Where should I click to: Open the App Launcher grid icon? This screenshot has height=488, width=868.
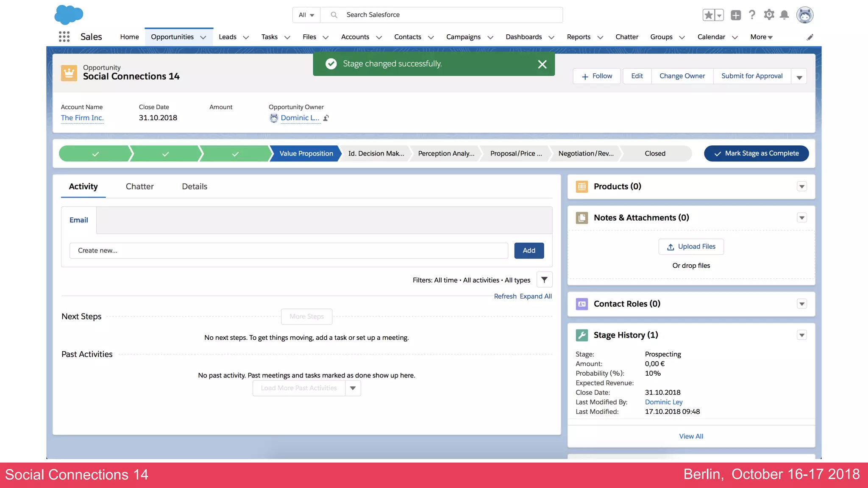point(64,37)
